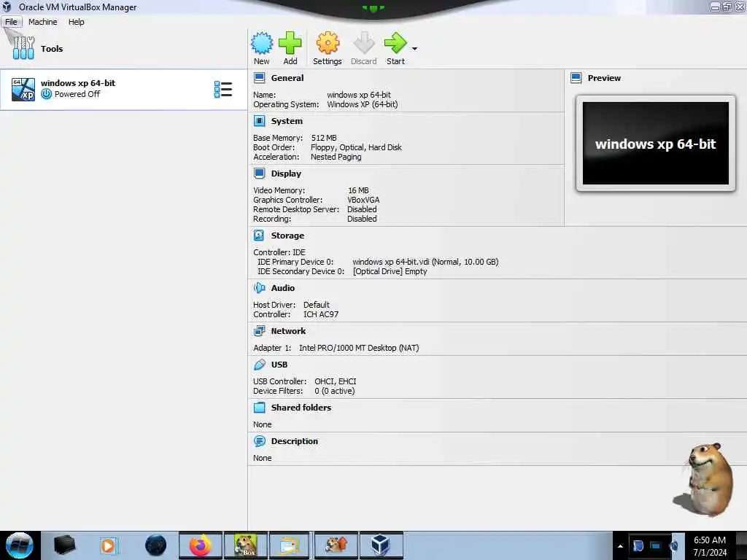Click the Windows XP (64-bit) operating system value

(x=363, y=104)
